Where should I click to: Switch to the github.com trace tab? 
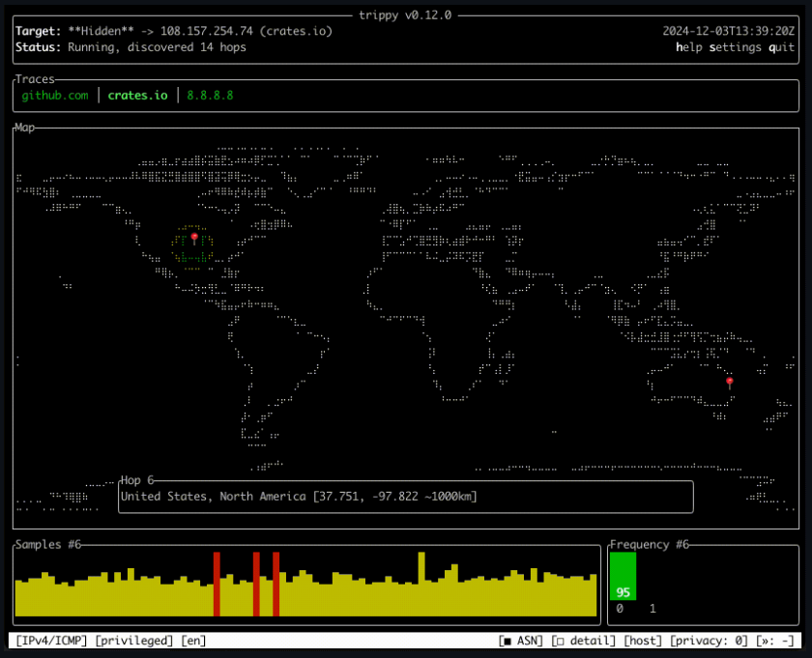[55, 95]
